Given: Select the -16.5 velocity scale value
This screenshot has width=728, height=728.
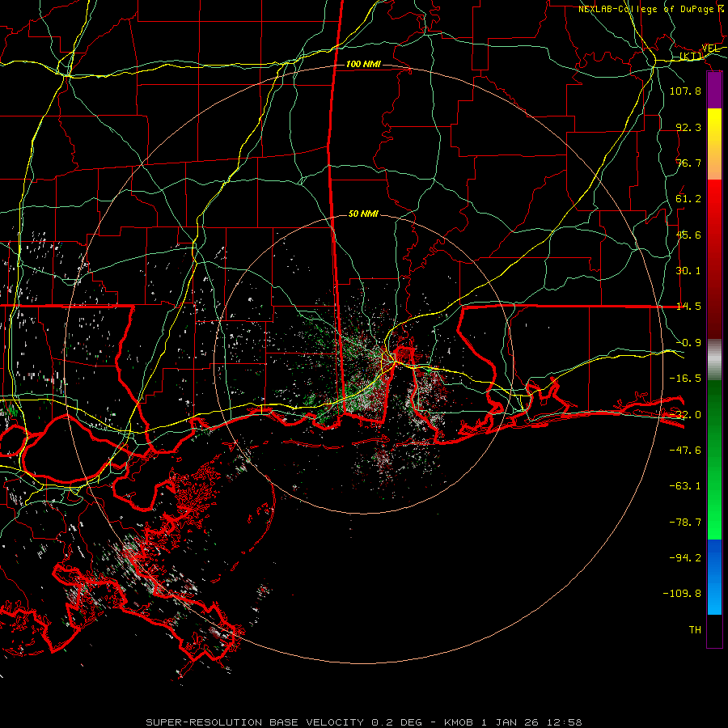Looking at the screenshot, I should pyautogui.click(x=685, y=379).
